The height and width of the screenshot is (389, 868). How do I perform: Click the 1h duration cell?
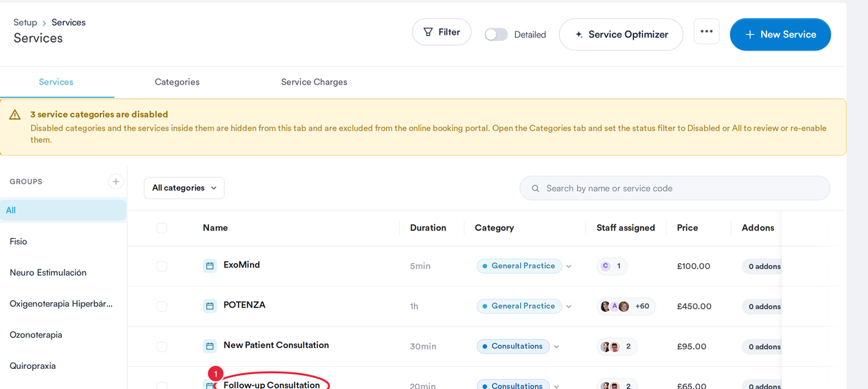click(414, 306)
